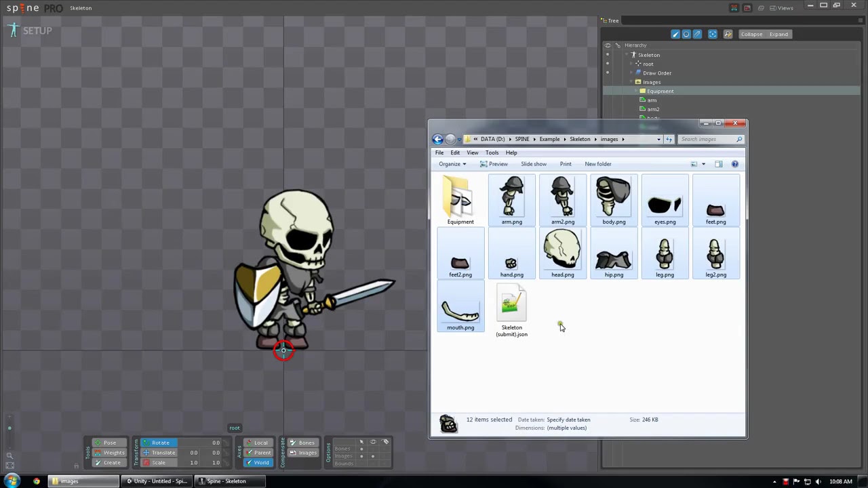
Task: Click the red icon beside Views in Spine's top bar
Action: click(747, 8)
